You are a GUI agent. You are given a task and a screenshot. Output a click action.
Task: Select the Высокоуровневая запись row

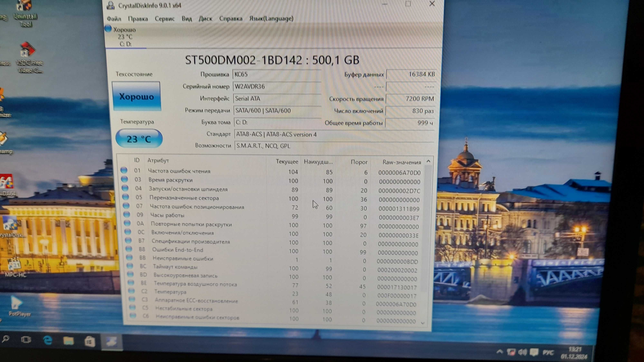273,277
